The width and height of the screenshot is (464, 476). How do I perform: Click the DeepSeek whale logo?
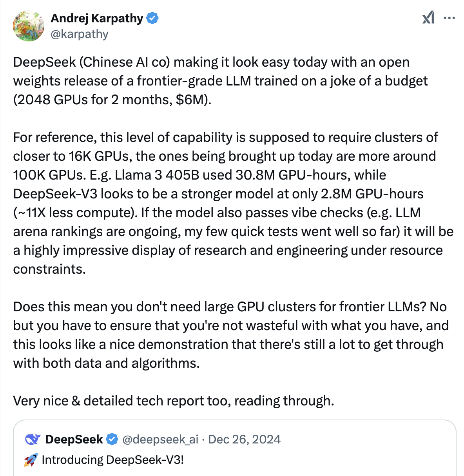[33, 439]
